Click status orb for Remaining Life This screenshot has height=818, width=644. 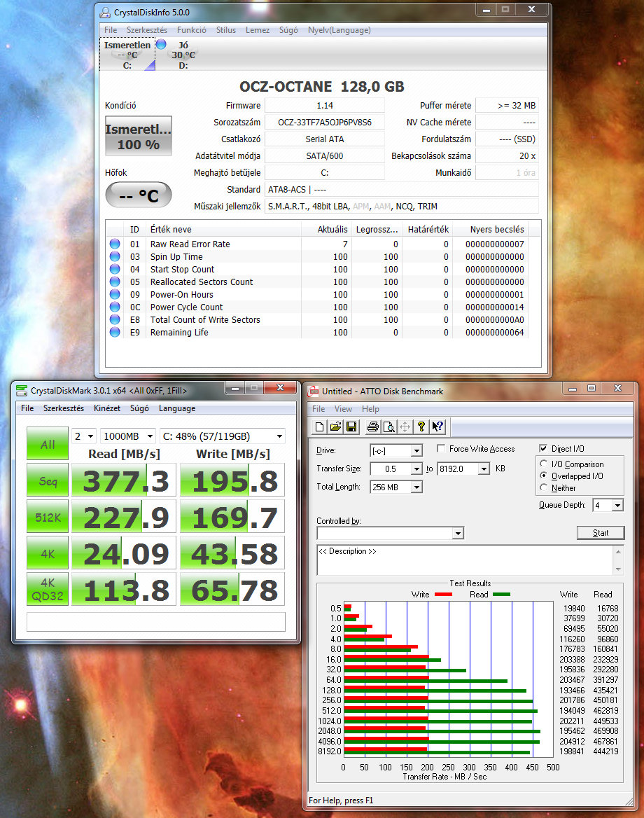115,332
